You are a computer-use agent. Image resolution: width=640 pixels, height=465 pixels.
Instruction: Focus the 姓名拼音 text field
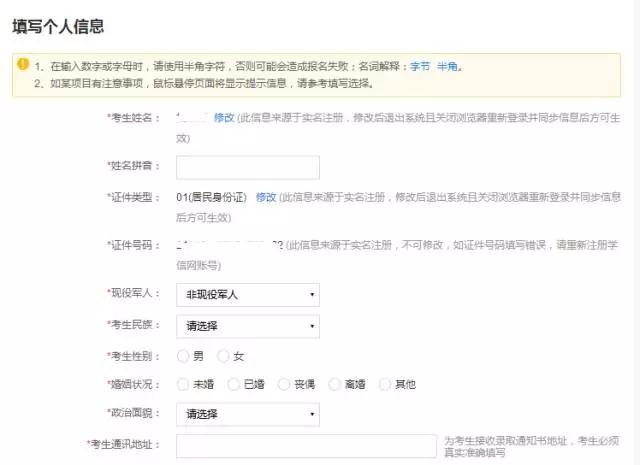click(x=248, y=167)
